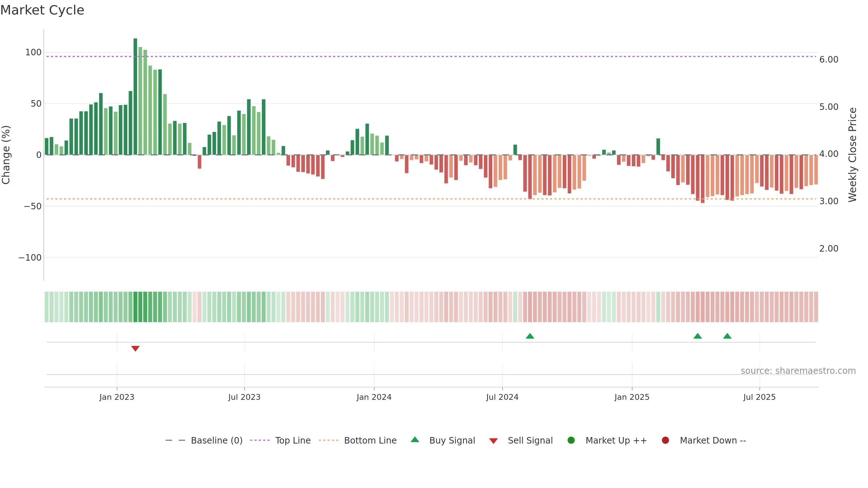Click the −100 tick on left axis
This screenshot has width=868, height=488.
click(30, 258)
